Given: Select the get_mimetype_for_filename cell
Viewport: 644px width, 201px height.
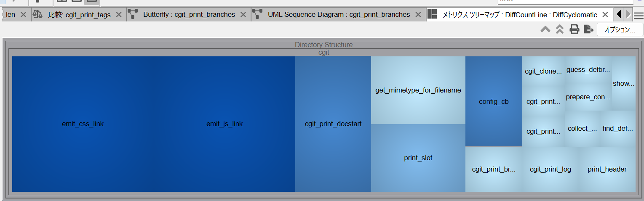Looking at the screenshot, I should 418,90.
